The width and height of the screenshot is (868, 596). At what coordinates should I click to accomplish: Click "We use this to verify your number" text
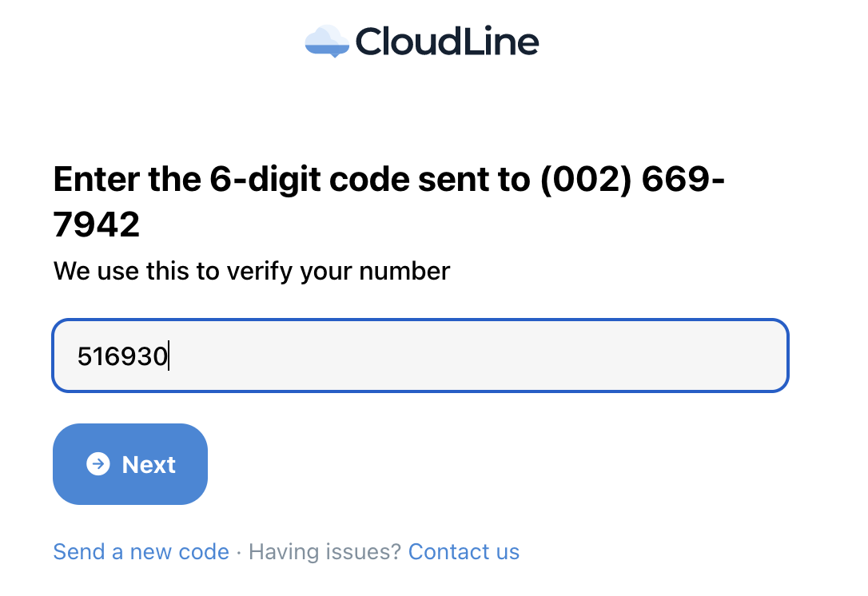252,271
